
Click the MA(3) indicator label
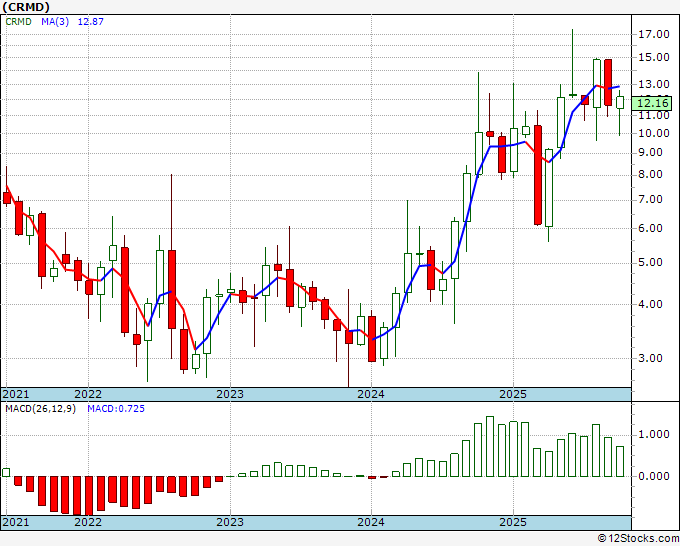pyautogui.click(x=55, y=21)
